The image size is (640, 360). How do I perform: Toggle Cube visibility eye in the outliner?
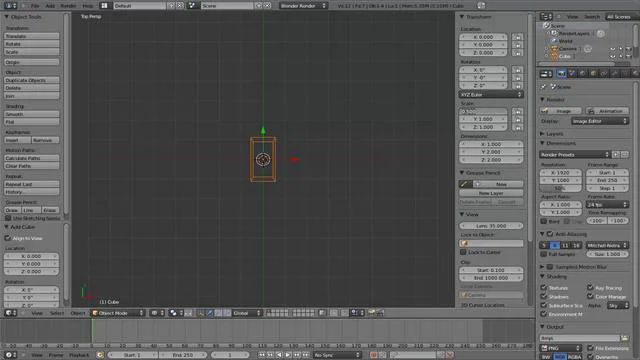click(613, 56)
